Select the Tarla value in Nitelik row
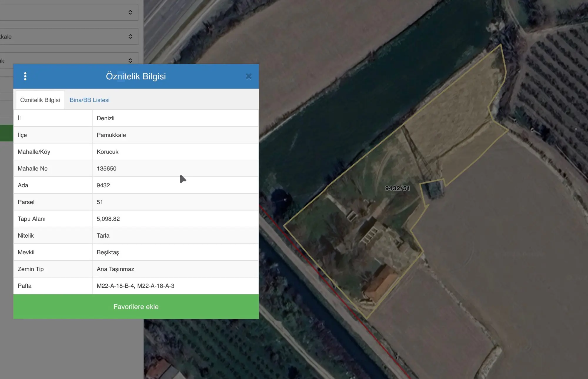Screen dimensions: 588x379 click(103, 236)
